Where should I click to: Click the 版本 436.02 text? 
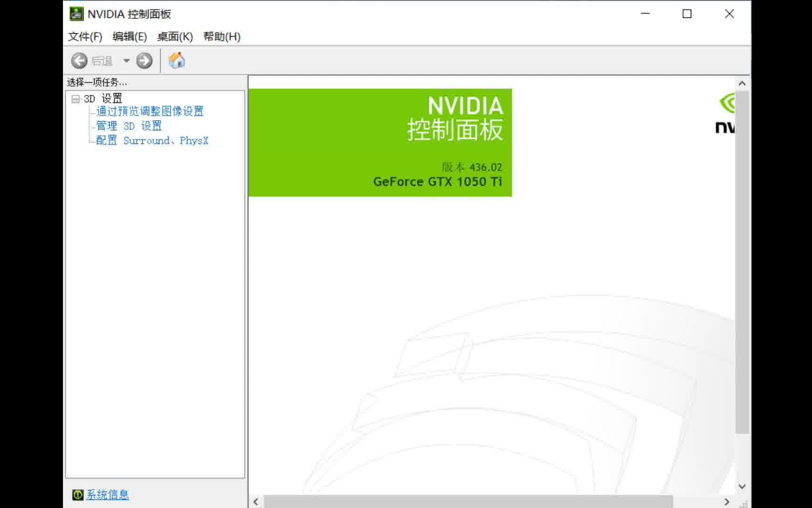pyautogui.click(x=472, y=167)
